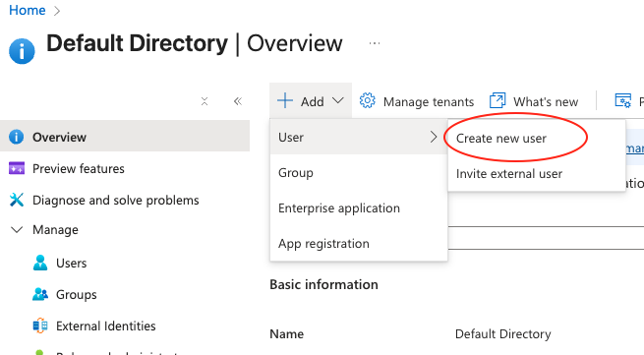644x355 pixels.
Task: Choose Enterprise application from Add menu
Action: click(359, 207)
